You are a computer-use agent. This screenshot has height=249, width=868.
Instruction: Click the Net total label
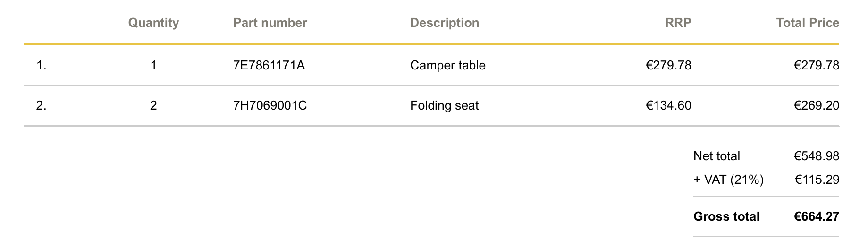[x=716, y=156]
